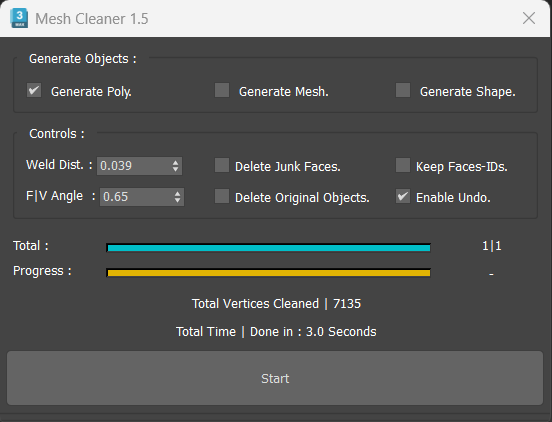
Task: Increase Weld Dist. with up arrow
Action: pos(176,162)
